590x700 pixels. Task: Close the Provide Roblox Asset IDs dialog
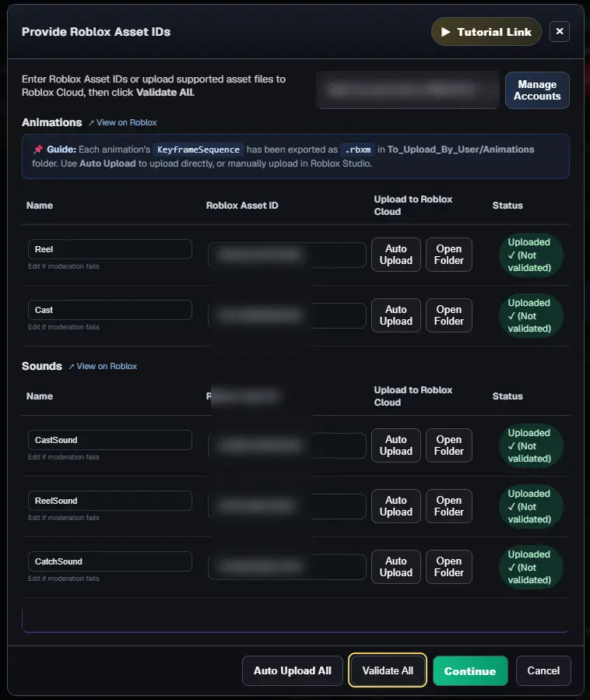pyautogui.click(x=559, y=32)
